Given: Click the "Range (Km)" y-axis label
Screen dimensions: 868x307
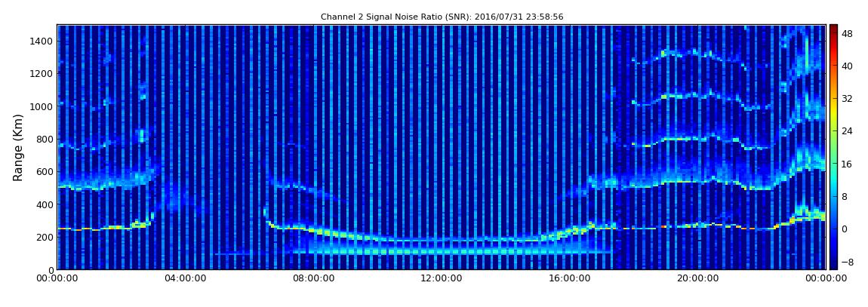Looking at the screenshot, I should 18,149.
